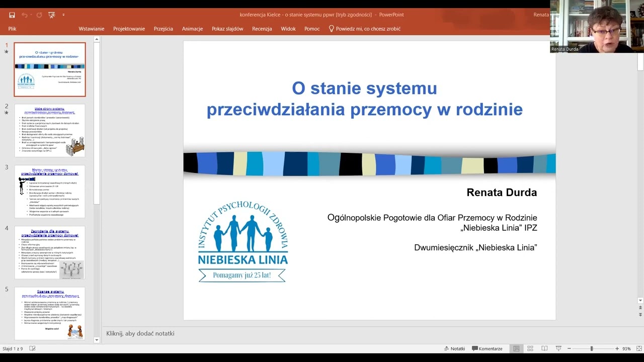Select slide 4 thumbnail Zagrożenia dla systemu
This screenshot has width=644, height=362.
(x=50, y=252)
